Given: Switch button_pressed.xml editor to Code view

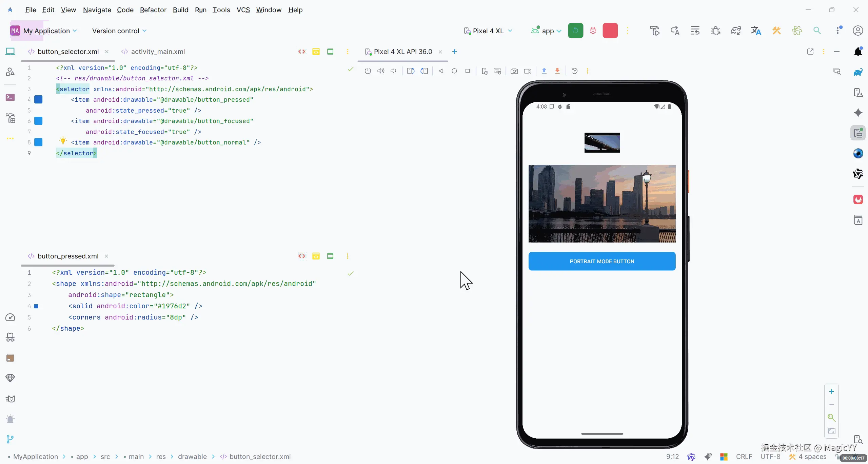Looking at the screenshot, I should (301, 256).
